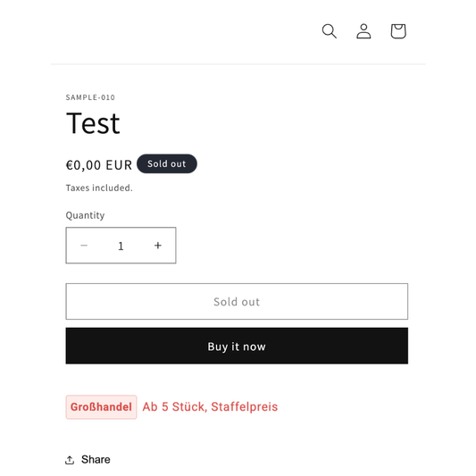Decrease quantity with the minus button
476x476 pixels.
[x=84, y=246]
